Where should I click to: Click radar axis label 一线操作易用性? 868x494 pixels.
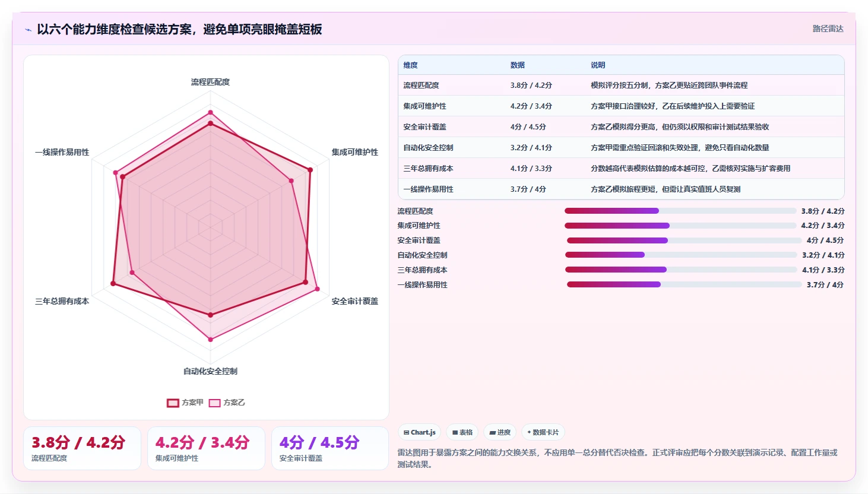(x=62, y=153)
